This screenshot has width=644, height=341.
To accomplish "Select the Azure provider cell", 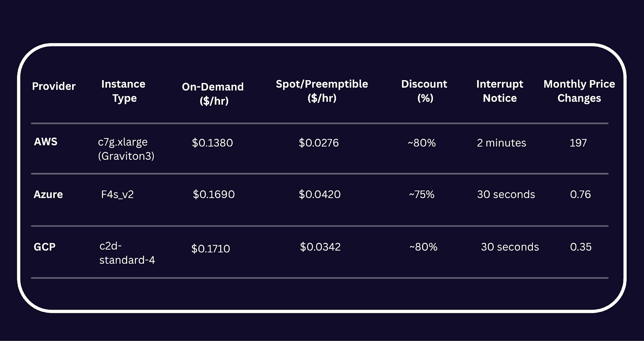I will click(48, 194).
